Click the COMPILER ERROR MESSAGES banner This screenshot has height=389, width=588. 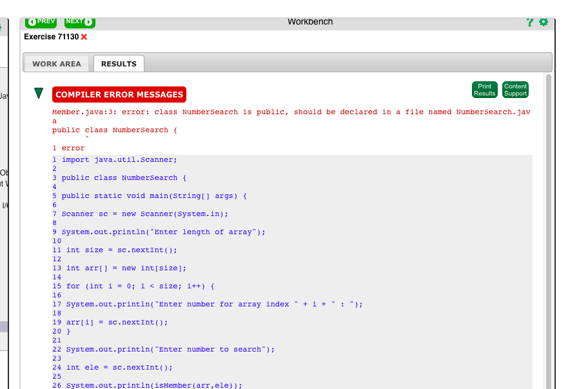tap(119, 94)
